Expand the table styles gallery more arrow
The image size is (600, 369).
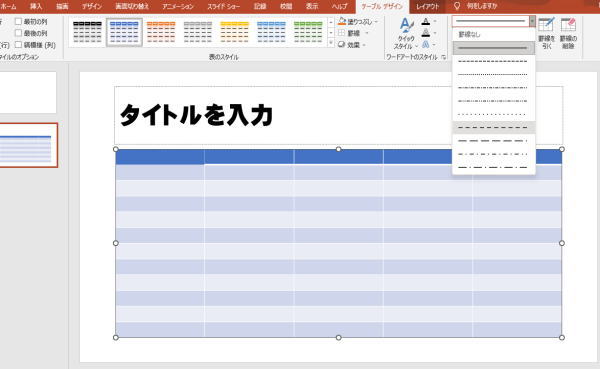[x=331, y=43]
